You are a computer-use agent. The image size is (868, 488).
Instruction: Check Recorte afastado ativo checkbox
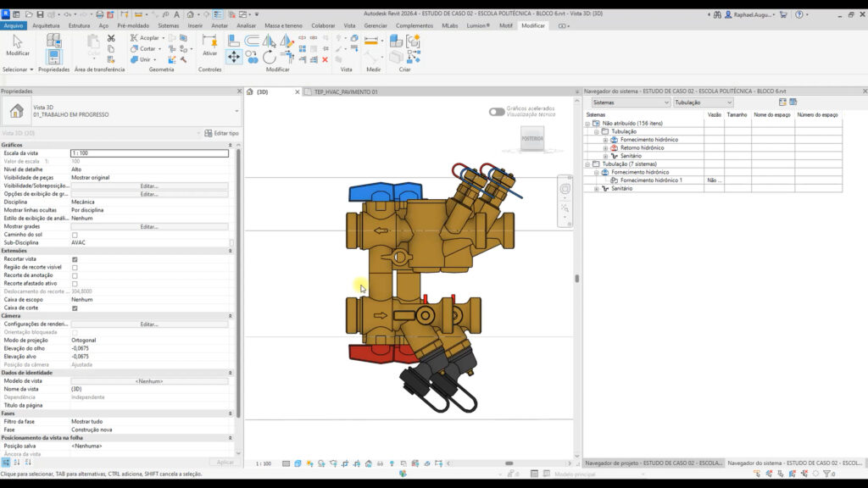click(x=75, y=284)
